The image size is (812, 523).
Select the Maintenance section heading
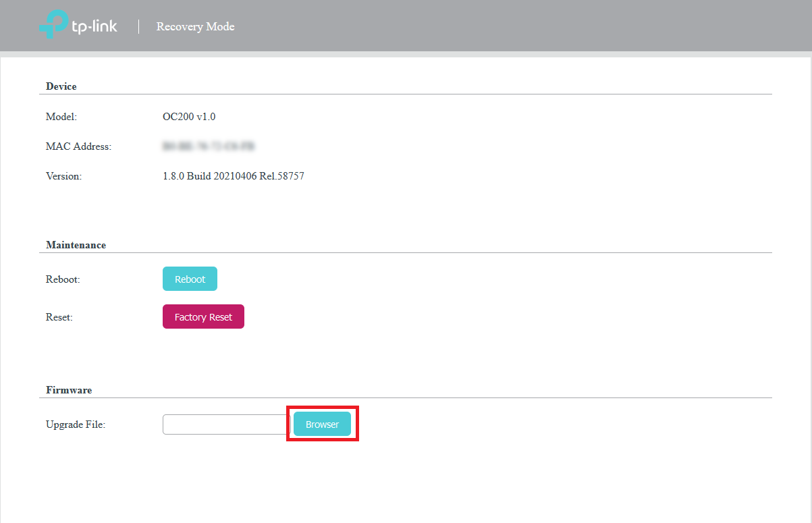pyautogui.click(x=76, y=245)
